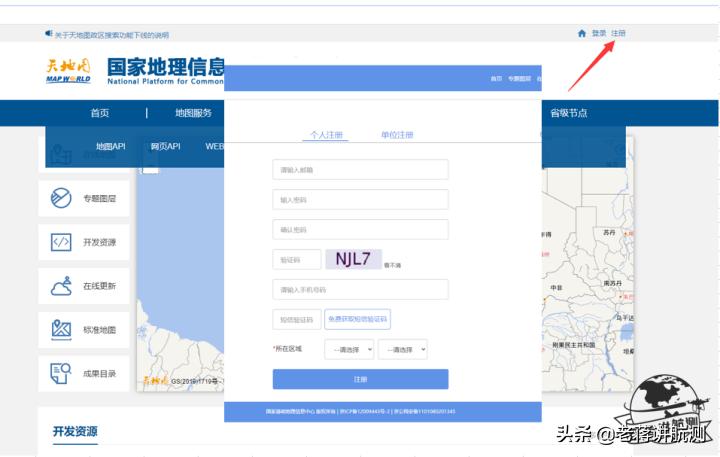Focus the mobile phone number field
720x457 pixels.
tap(360, 289)
